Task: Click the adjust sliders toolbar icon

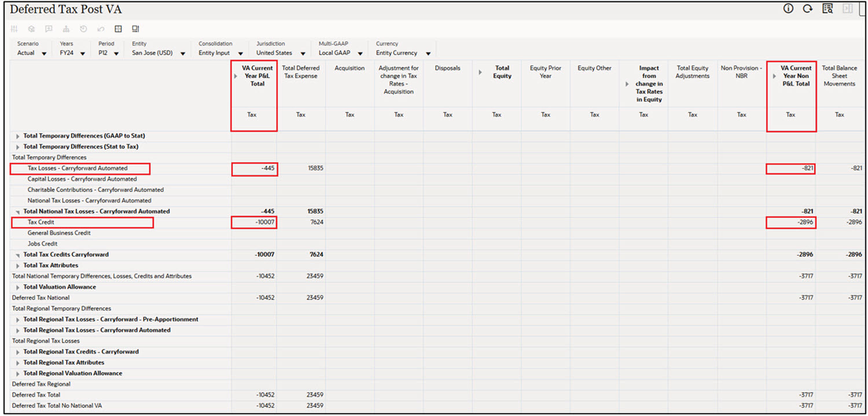Action: [x=14, y=29]
